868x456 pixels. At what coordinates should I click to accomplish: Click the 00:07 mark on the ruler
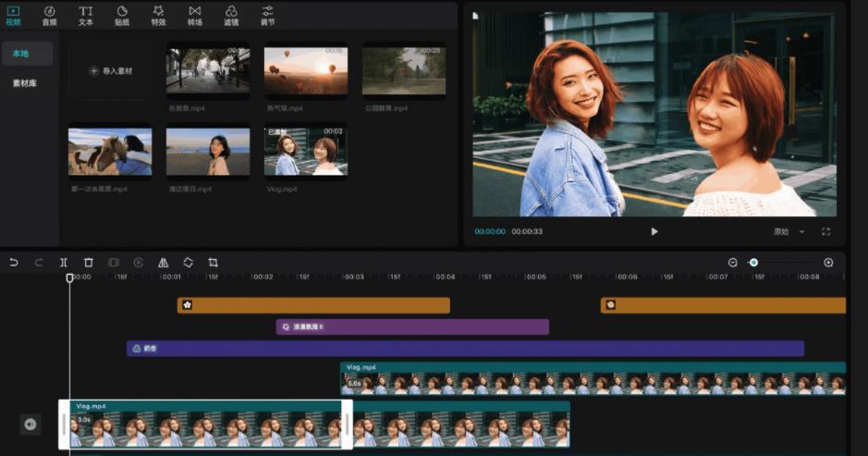[718, 277]
